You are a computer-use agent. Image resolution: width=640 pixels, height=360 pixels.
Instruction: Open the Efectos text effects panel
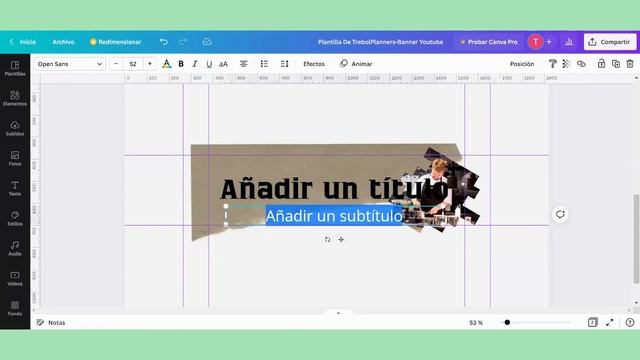pos(314,64)
